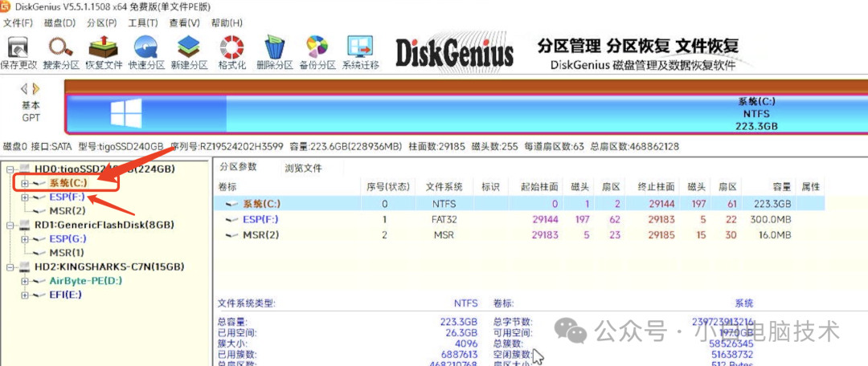
Task: Launch the Recover Files (恢复文件) tool
Action: (x=104, y=54)
